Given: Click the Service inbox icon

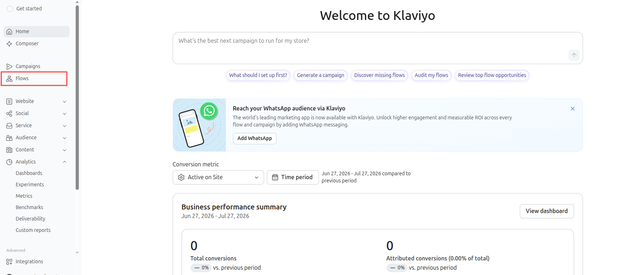Looking at the screenshot, I should point(9,126).
